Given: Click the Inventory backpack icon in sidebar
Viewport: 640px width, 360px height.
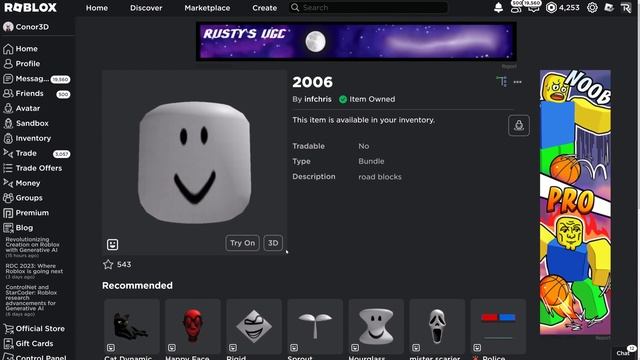Looking at the screenshot, I should click(x=8, y=138).
